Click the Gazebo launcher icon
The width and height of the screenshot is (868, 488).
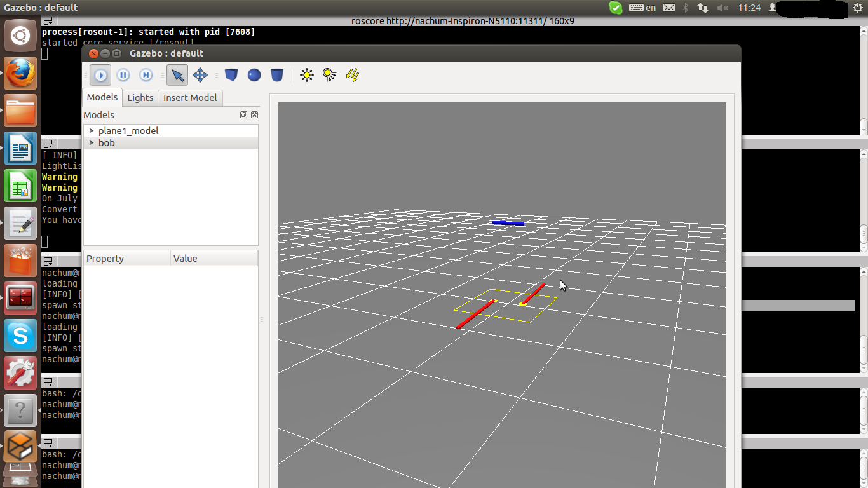pyautogui.click(x=20, y=447)
